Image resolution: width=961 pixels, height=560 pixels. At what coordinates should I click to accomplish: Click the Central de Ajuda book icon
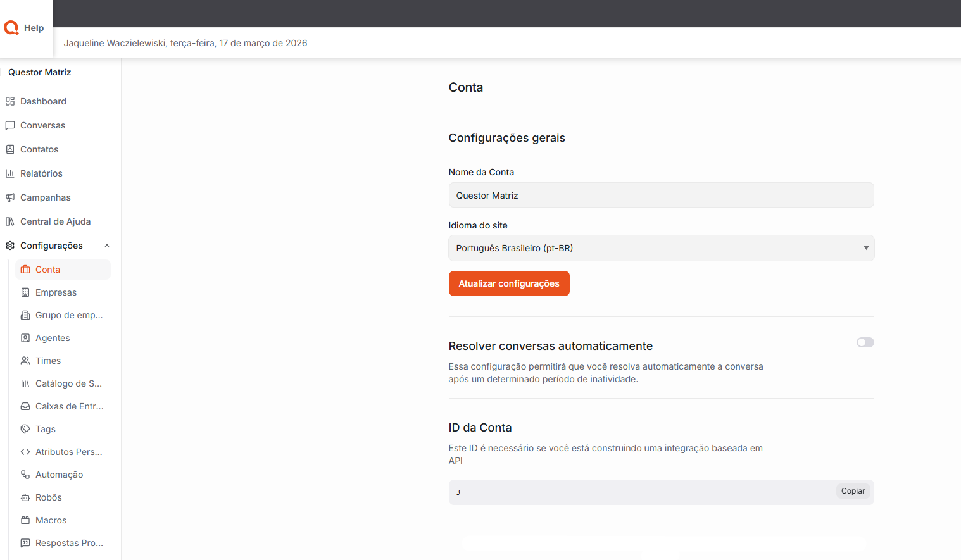click(x=10, y=221)
